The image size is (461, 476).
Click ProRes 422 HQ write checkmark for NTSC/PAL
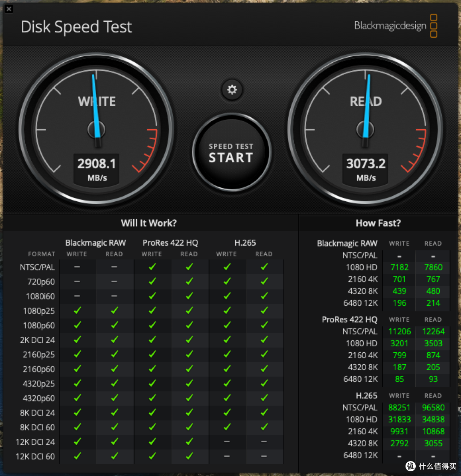click(x=152, y=267)
